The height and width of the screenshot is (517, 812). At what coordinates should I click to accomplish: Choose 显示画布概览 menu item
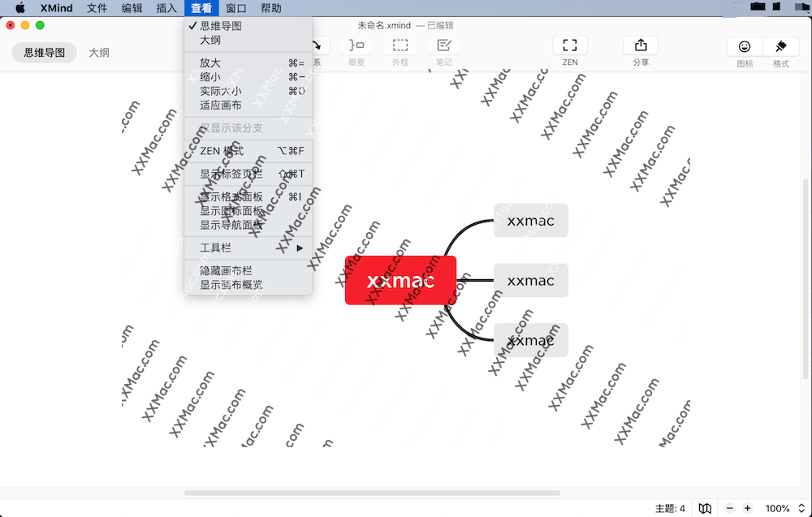click(248, 285)
